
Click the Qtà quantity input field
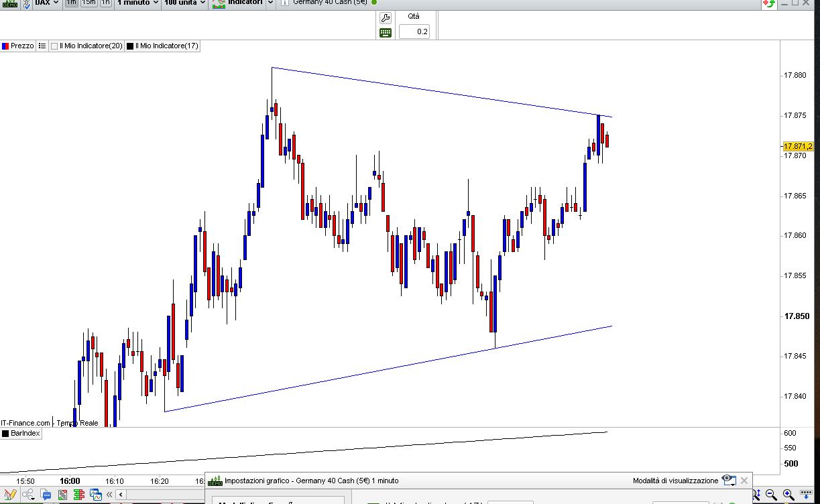[x=414, y=31]
